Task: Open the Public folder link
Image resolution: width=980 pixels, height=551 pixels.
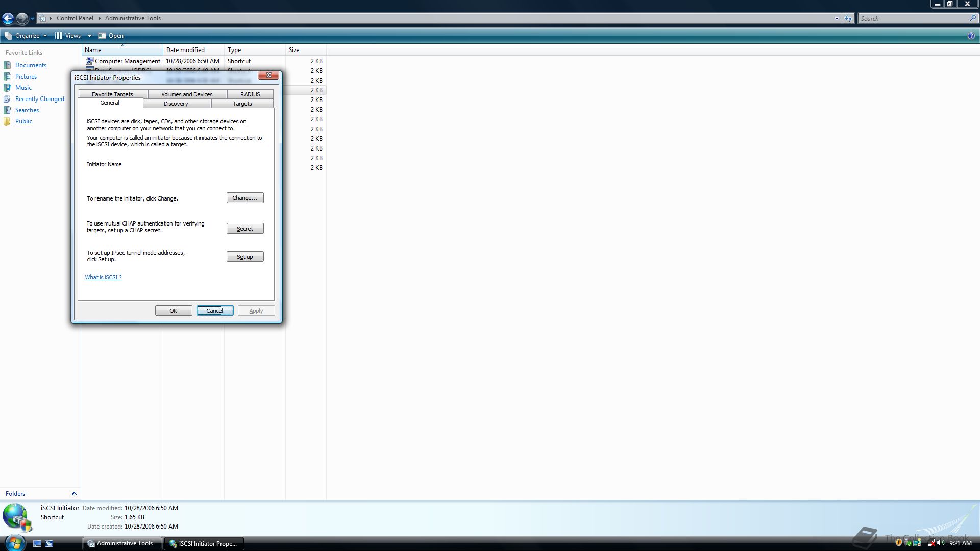Action: click(x=23, y=121)
